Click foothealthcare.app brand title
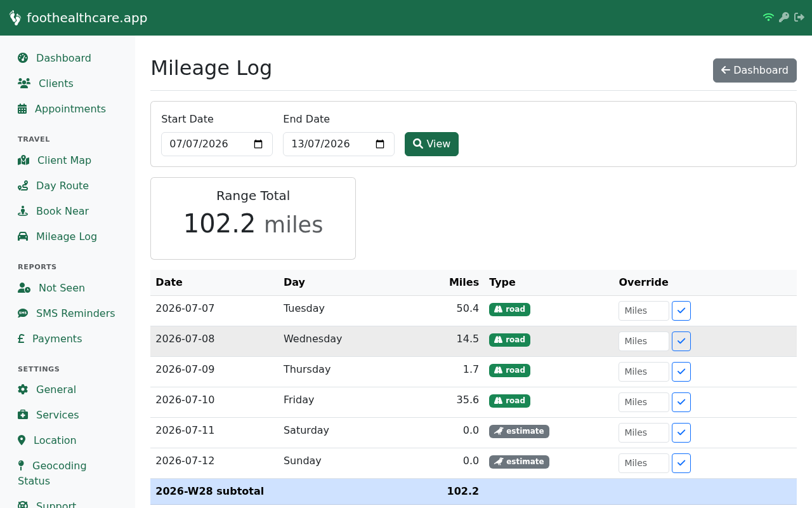 [x=87, y=18]
